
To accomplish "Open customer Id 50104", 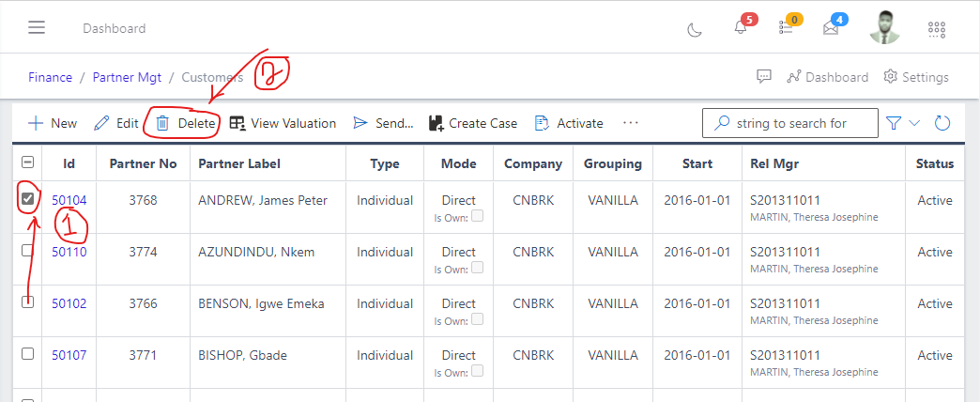I will click(69, 201).
